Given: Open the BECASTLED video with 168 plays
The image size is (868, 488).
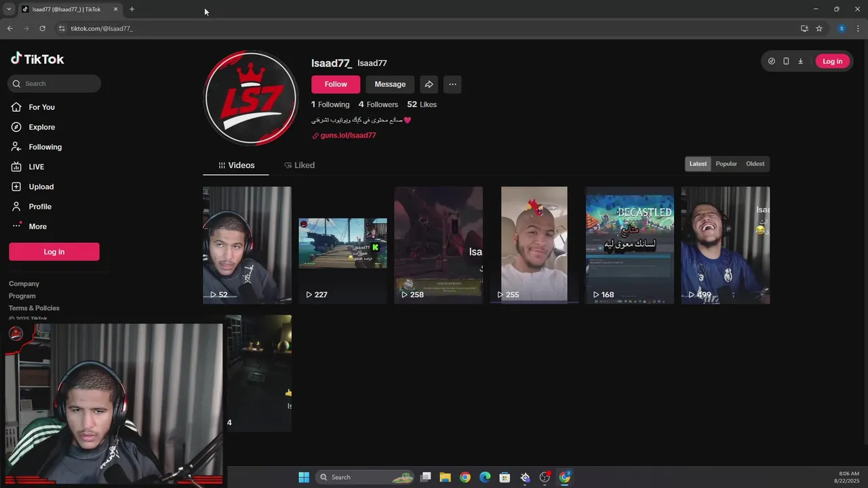Looking at the screenshot, I should (x=629, y=245).
